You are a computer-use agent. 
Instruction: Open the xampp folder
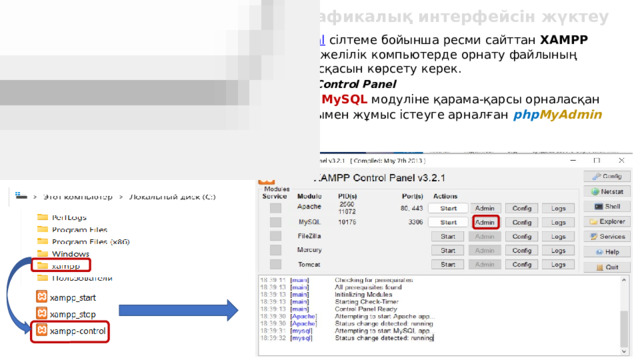tap(60, 266)
